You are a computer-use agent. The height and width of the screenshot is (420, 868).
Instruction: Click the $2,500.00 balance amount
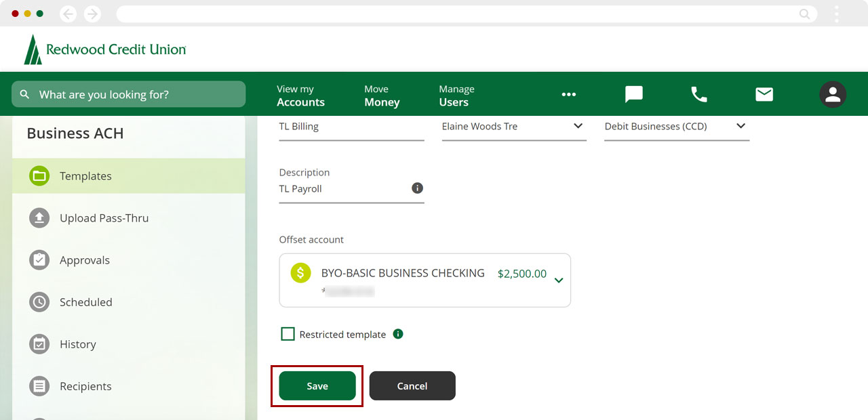(x=522, y=274)
